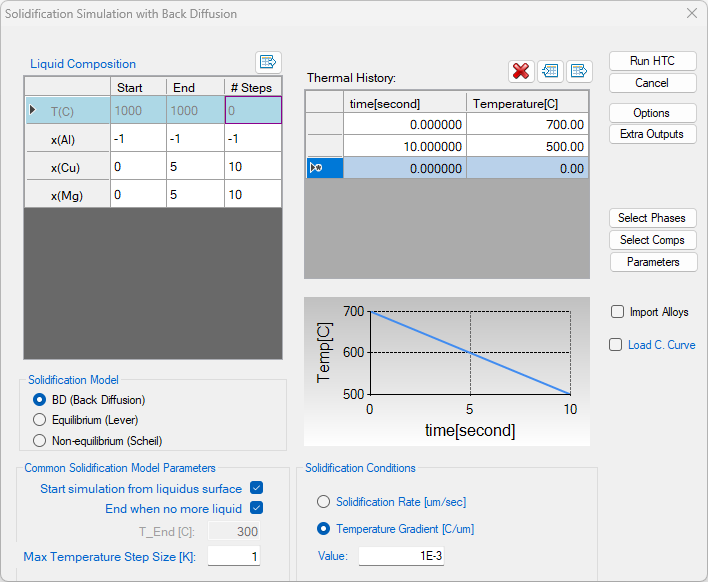Click the Max Temperature Step Size field

234,556
